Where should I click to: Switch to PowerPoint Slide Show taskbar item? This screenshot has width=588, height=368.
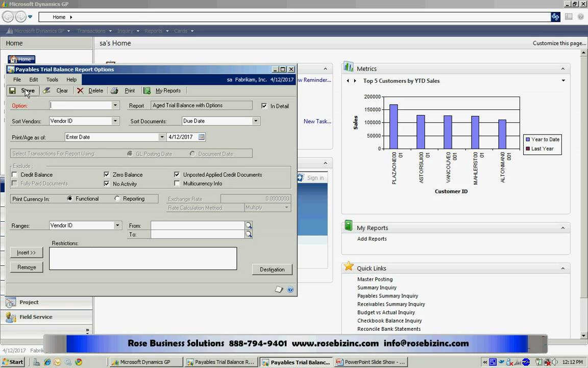click(371, 362)
